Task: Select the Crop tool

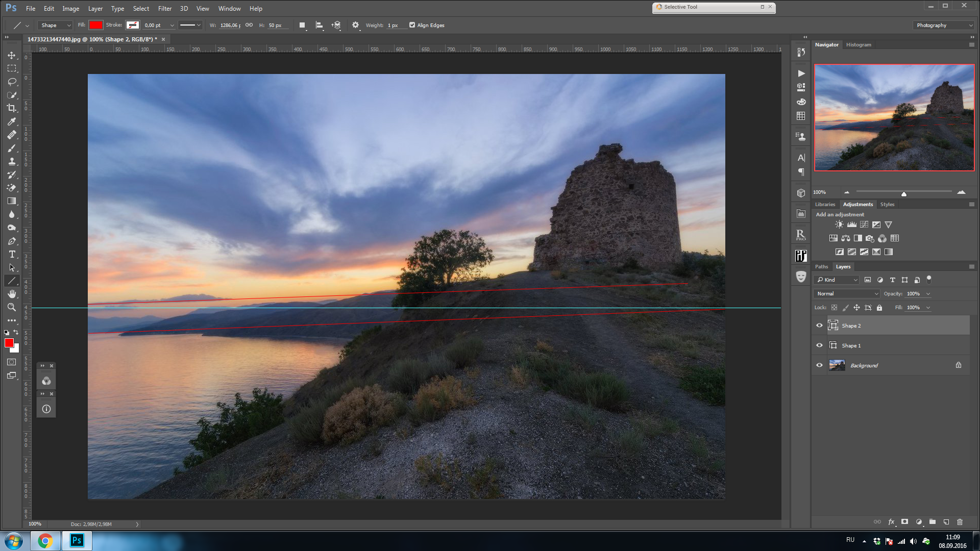Action: (x=11, y=108)
